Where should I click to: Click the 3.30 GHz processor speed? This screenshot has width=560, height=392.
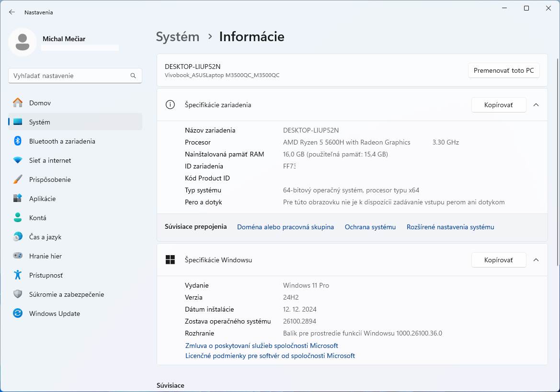tap(446, 142)
